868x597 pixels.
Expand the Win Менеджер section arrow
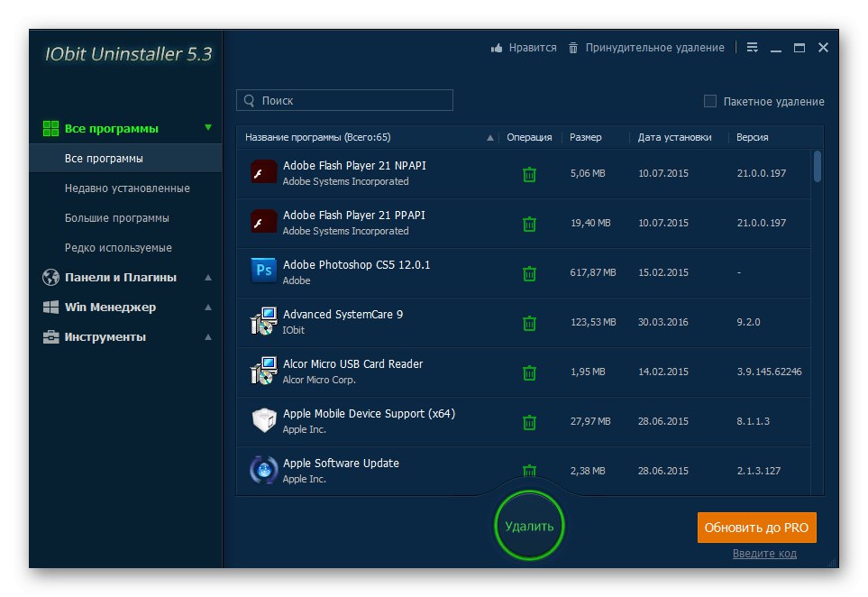208,308
